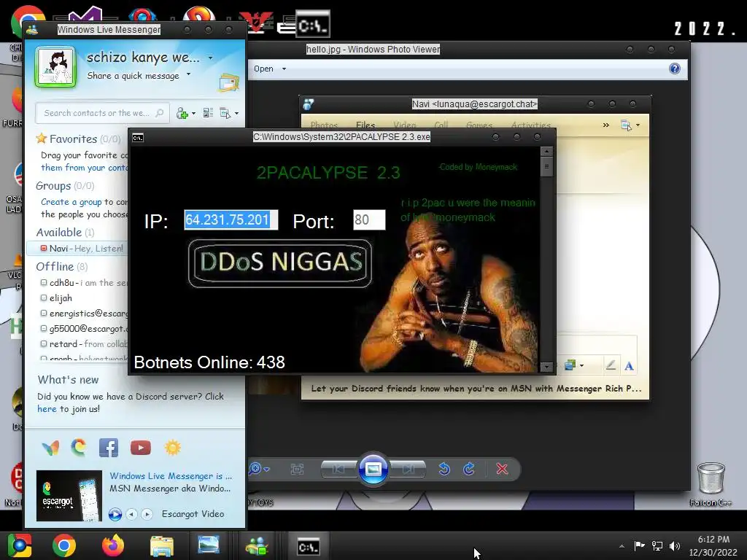This screenshot has width=747, height=560.
Task: Open the Messenger show menu icon
Action: tap(225, 113)
